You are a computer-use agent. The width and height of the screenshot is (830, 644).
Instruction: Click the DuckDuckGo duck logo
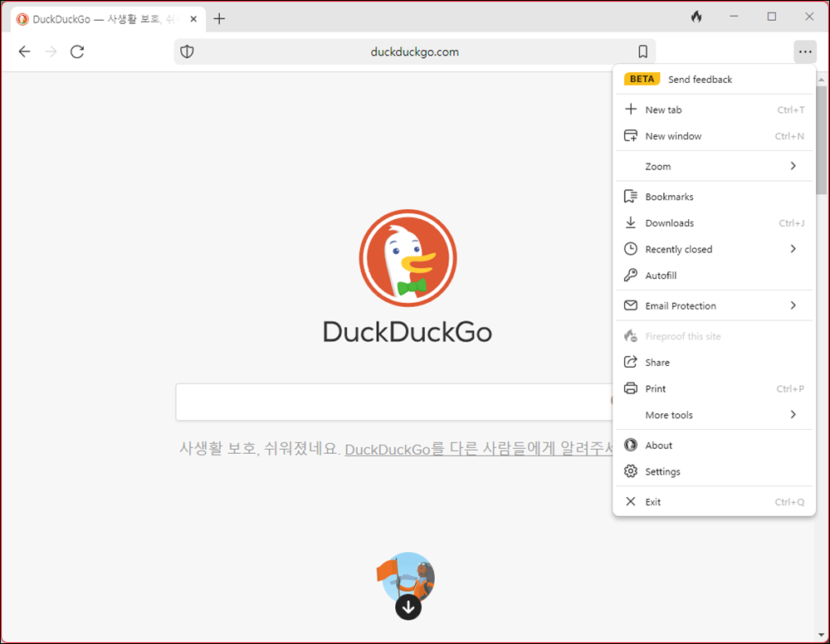click(408, 258)
